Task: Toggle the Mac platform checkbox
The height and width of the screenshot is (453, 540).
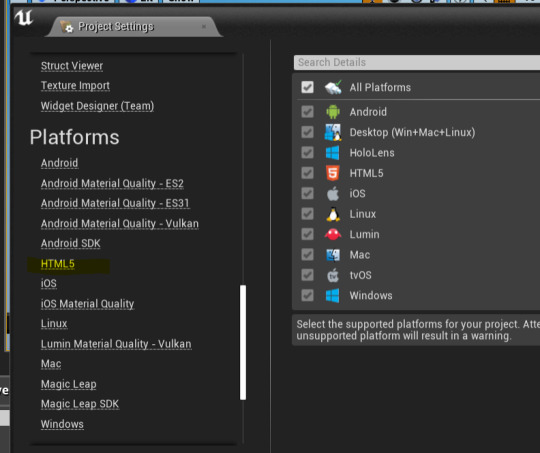Action: tap(307, 255)
